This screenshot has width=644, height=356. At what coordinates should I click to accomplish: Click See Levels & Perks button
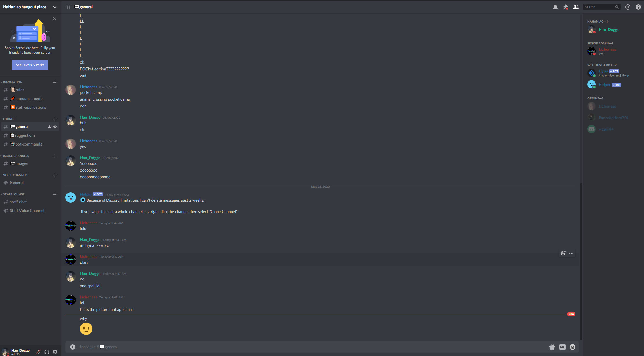[x=30, y=65]
